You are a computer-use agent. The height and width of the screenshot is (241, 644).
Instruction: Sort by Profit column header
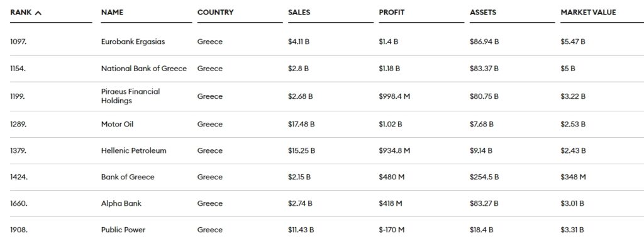pyautogui.click(x=391, y=13)
